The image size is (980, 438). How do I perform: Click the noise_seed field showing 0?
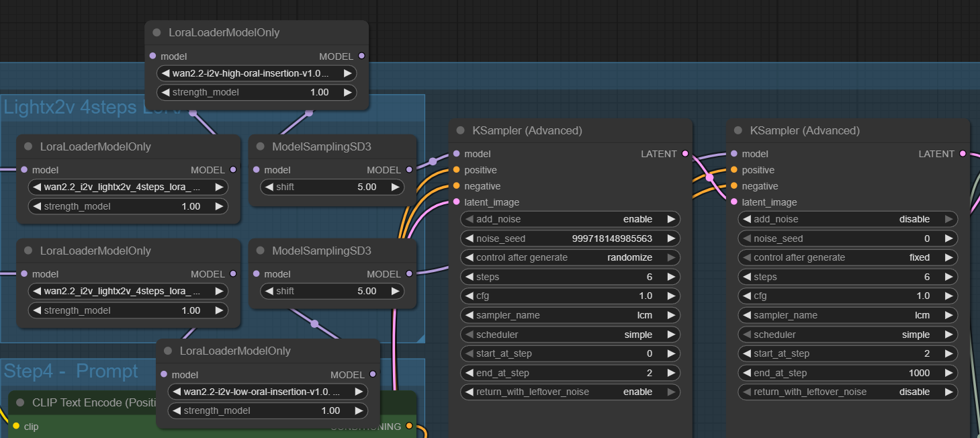point(848,238)
